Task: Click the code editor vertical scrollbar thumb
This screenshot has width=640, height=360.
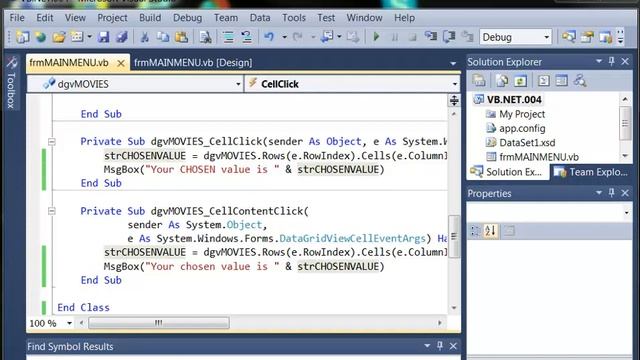Action: (x=454, y=236)
